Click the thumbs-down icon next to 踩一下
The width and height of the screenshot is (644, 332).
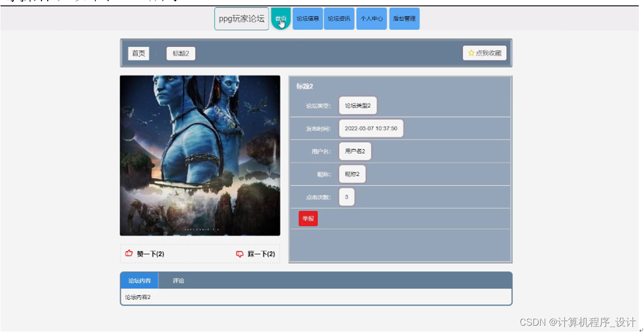[x=240, y=254]
